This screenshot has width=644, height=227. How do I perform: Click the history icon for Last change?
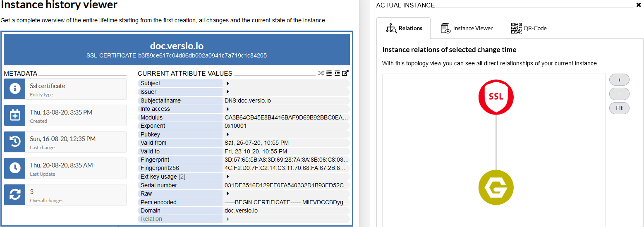[x=15, y=142]
